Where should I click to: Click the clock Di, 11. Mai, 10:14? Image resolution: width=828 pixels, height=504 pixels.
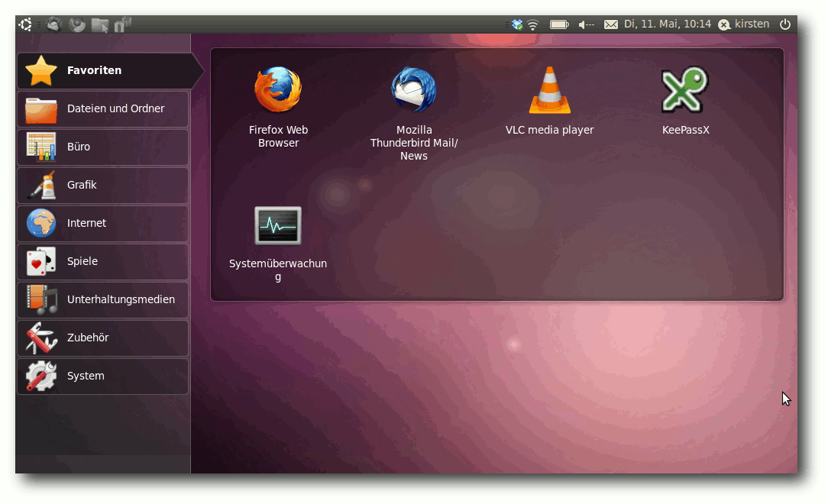(x=668, y=24)
